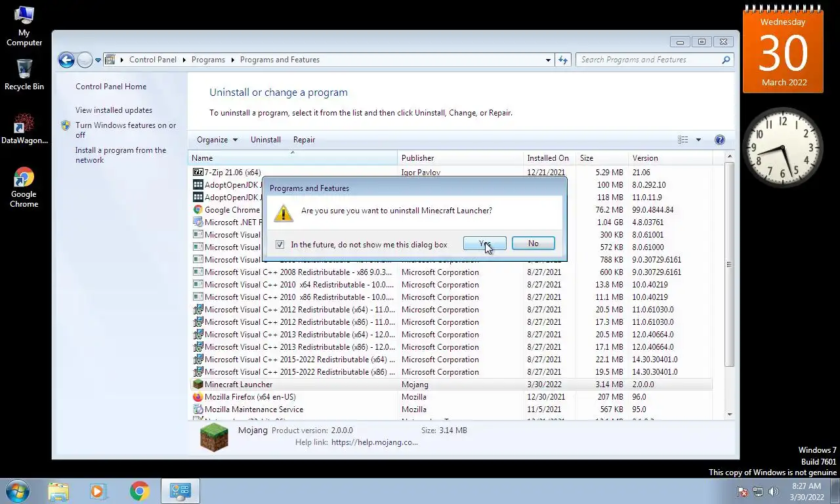Select the 7-Zip 21.06 (x64) entry
The width and height of the screenshot is (840, 504).
click(451, 173)
